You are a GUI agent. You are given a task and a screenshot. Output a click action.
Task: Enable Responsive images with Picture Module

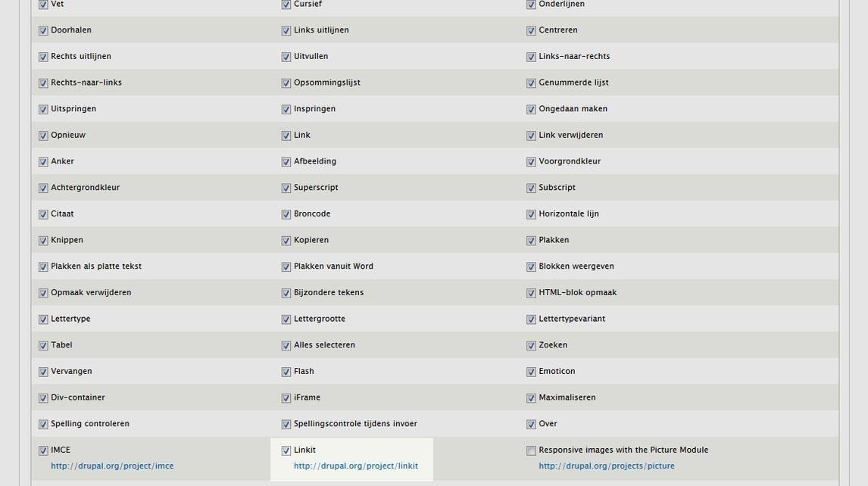point(532,450)
